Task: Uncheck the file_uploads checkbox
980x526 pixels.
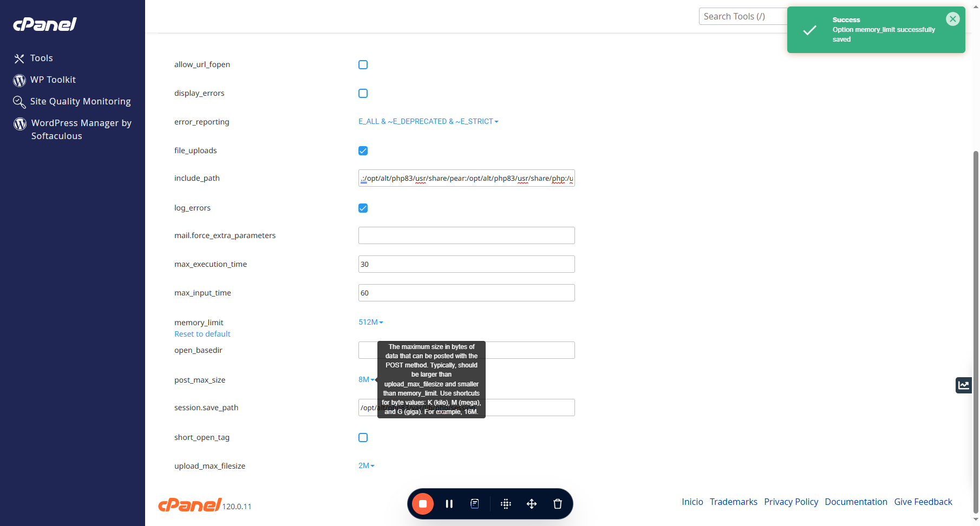Action: pos(363,151)
